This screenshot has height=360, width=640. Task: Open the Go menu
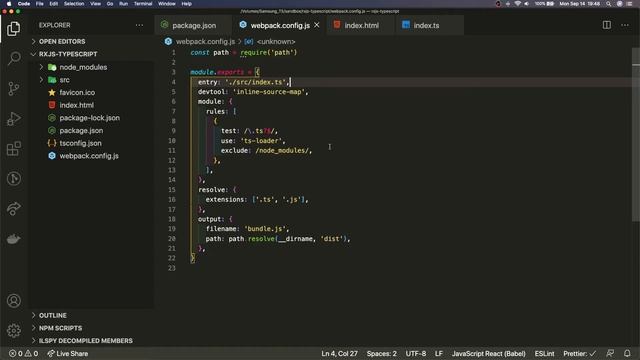110,4
